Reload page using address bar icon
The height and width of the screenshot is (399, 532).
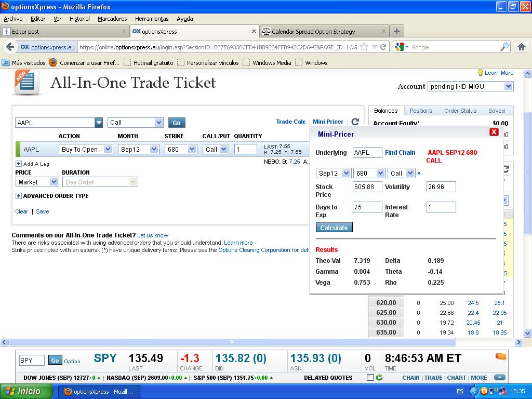pyautogui.click(x=383, y=47)
